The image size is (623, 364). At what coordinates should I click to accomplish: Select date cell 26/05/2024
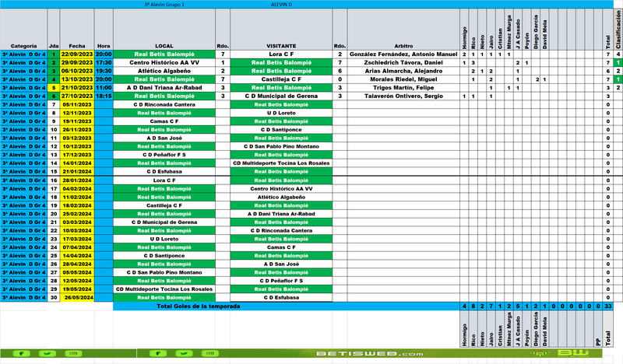click(77, 298)
